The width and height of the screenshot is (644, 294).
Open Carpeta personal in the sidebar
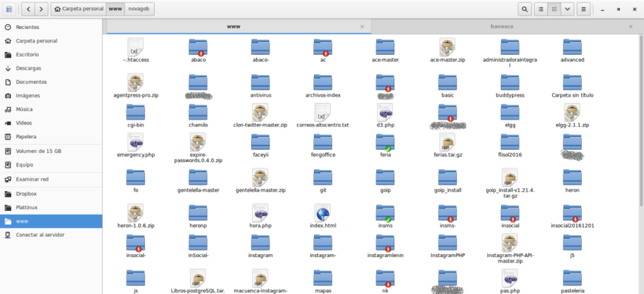(51, 41)
